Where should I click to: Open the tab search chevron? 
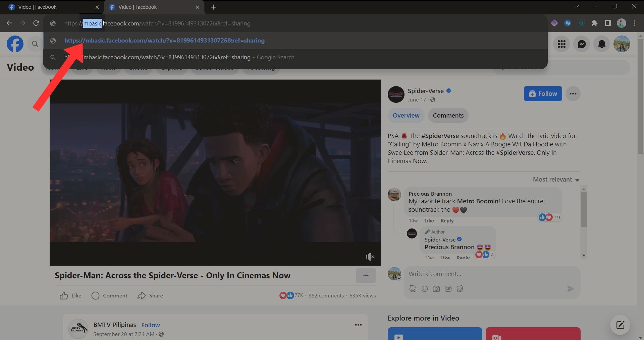[577, 6]
